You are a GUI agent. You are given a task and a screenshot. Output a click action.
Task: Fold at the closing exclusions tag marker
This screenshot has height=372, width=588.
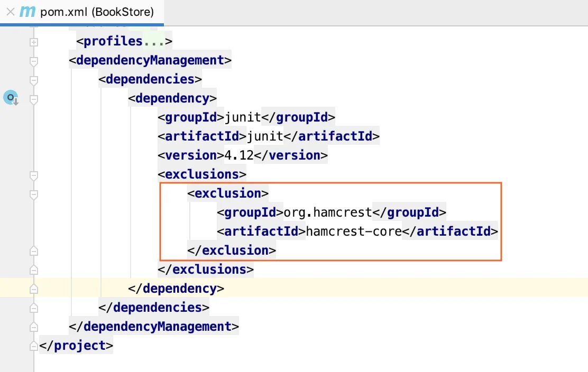tap(34, 269)
